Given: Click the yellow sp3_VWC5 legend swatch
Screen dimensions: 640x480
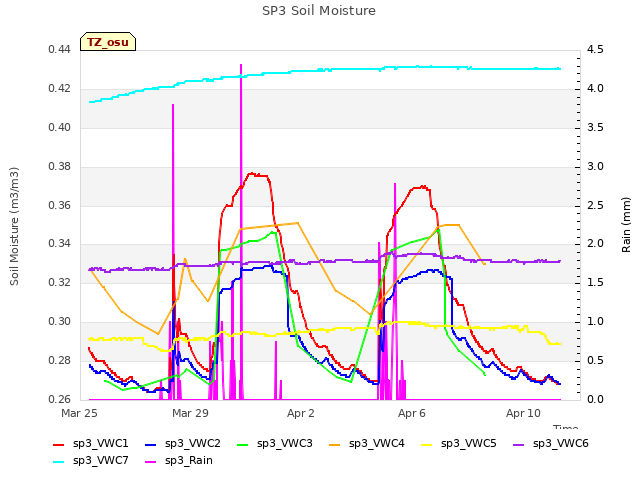Looking at the screenshot, I should [x=427, y=444].
